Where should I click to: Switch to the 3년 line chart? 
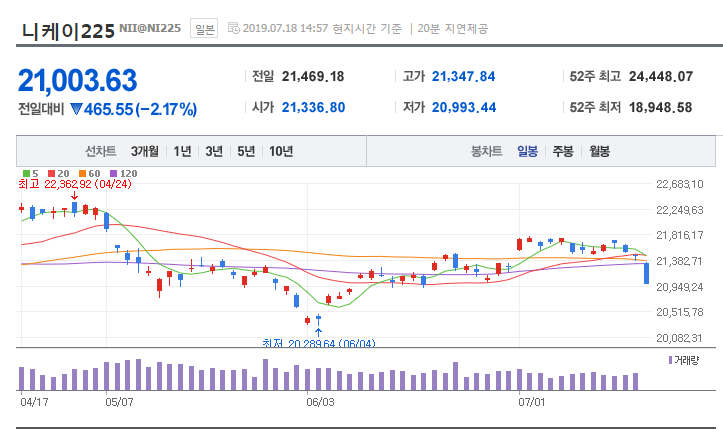click(x=214, y=151)
